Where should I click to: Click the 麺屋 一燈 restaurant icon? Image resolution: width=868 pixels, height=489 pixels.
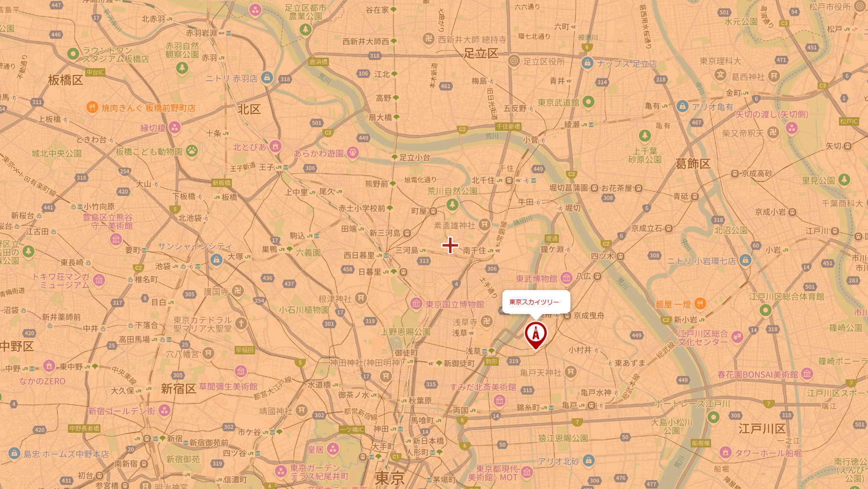coord(700,304)
